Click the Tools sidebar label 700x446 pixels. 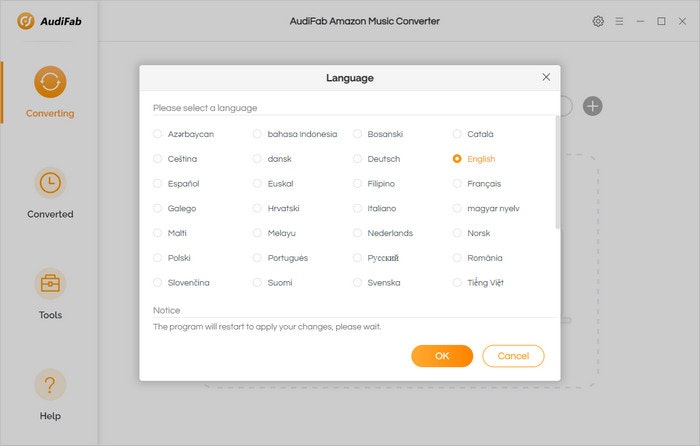tap(50, 315)
